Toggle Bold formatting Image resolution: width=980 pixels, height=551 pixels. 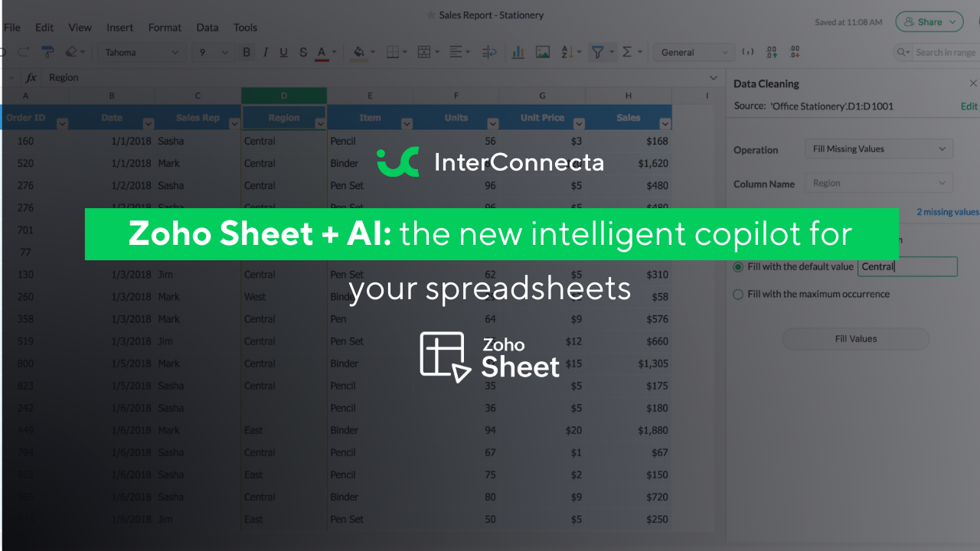[x=247, y=52]
